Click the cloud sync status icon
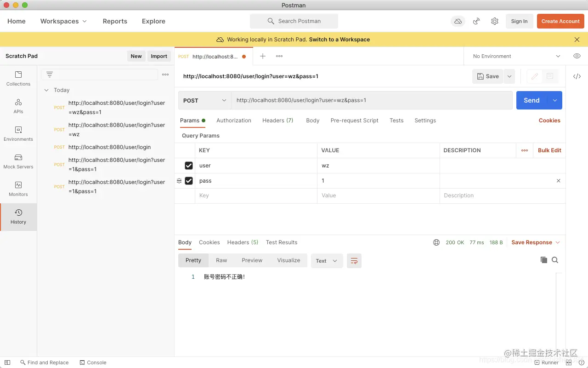Viewport: 588px width, 368px height. [x=458, y=21]
